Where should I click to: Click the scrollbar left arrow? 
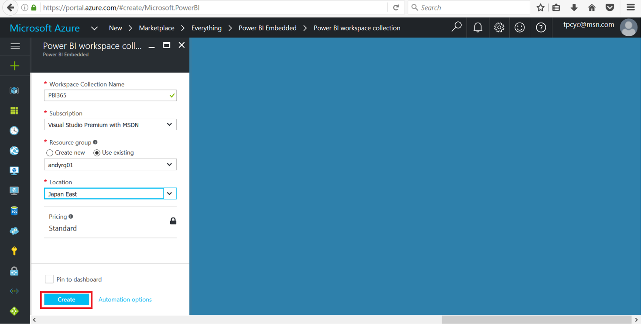tap(34, 320)
